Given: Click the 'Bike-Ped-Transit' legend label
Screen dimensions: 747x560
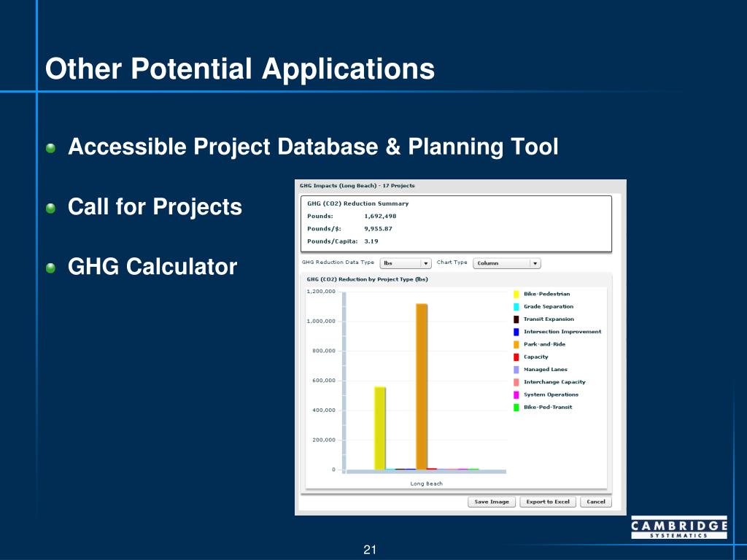Looking at the screenshot, I should (548, 407).
